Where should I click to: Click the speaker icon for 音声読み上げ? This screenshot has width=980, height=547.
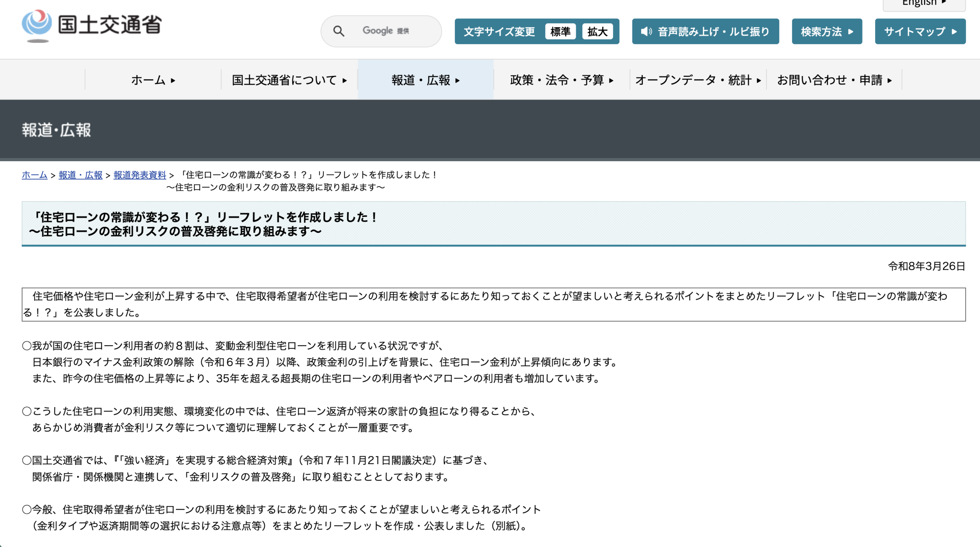coord(646,31)
